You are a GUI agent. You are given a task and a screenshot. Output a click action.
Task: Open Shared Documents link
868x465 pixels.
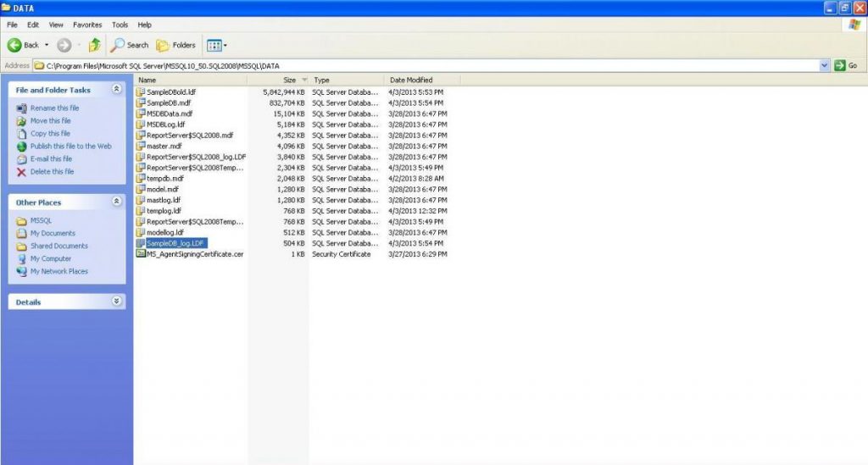(x=59, y=246)
